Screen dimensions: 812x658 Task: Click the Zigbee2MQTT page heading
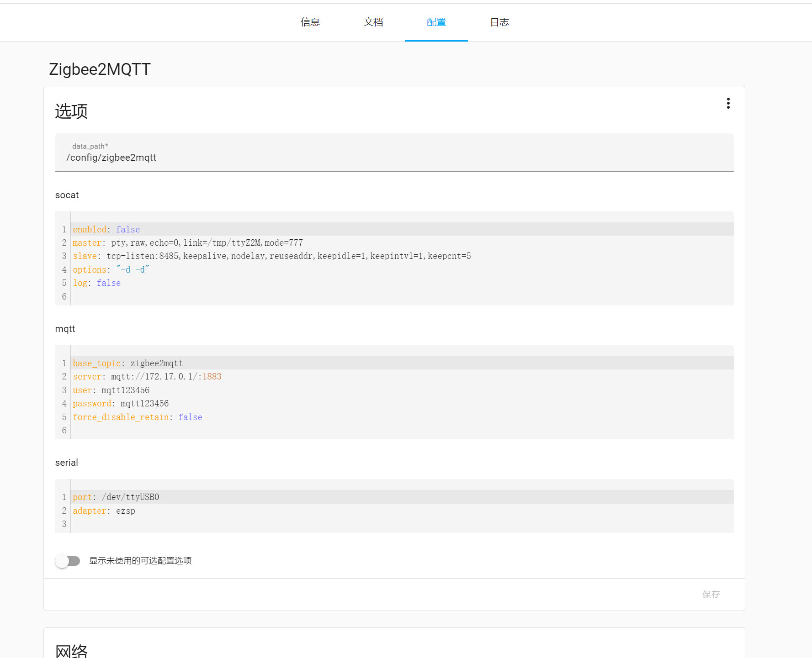[100, 69]
